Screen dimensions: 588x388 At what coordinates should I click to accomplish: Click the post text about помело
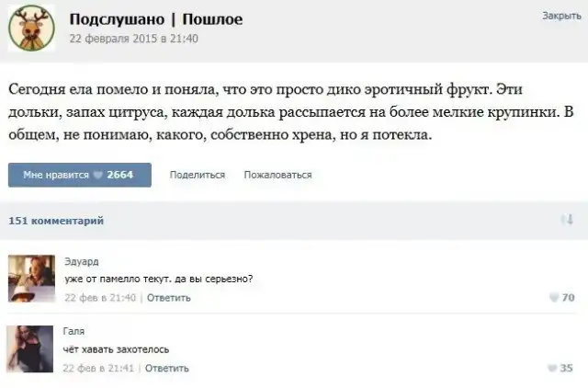point(290,111)
